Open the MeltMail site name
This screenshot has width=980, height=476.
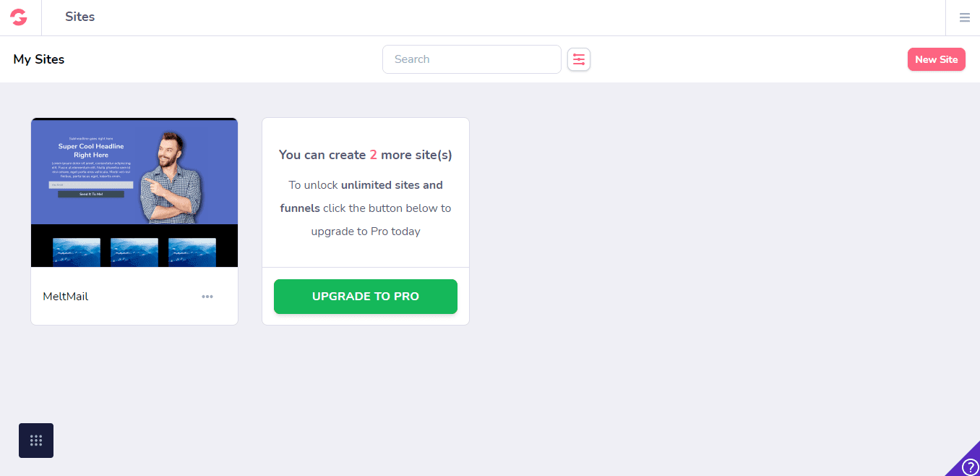click(66, 297)
